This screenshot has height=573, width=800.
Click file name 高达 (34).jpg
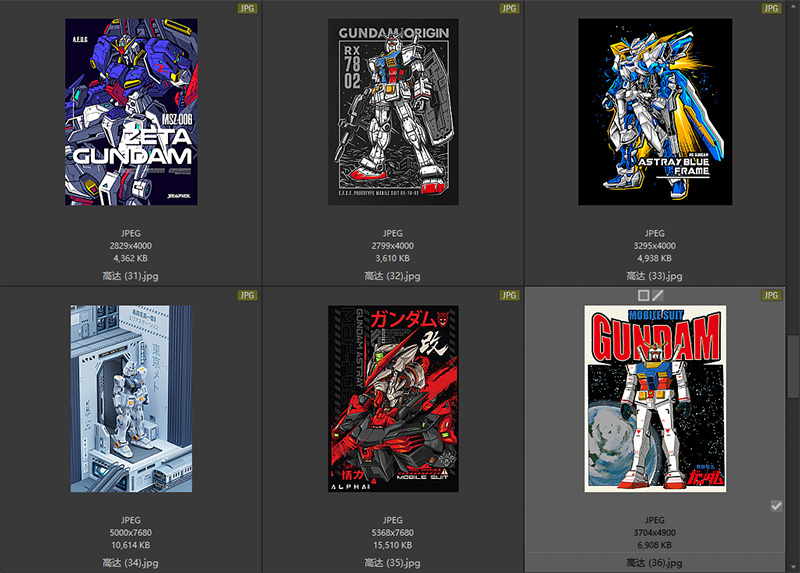click(x=131, y=563)
